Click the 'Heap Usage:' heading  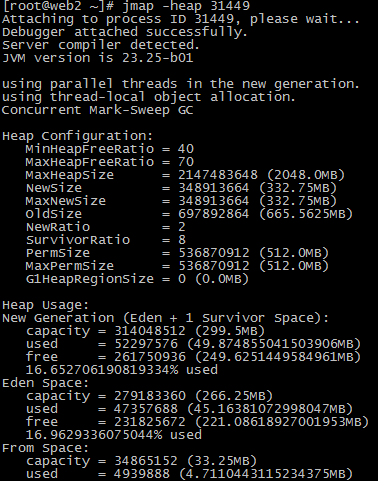pos(46,305)
